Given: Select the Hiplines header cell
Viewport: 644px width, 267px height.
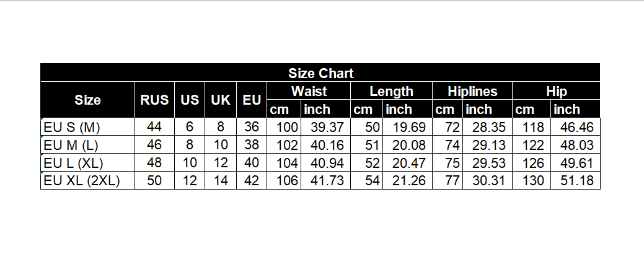Looking at the screenshot, I should [472, 91].
